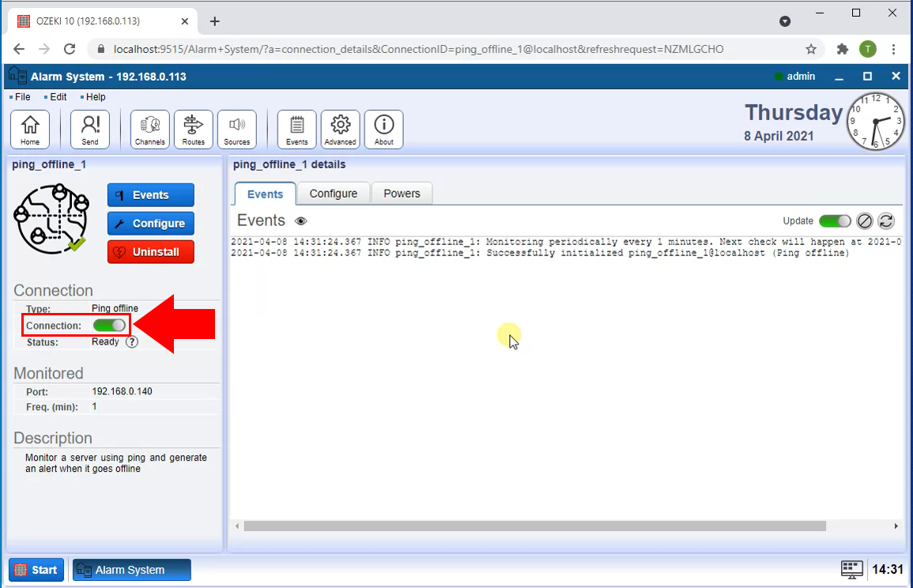Switch to the Powers tab
This screenshot has width=913, height=588.
pyautogui.click(x=402, y=194)
